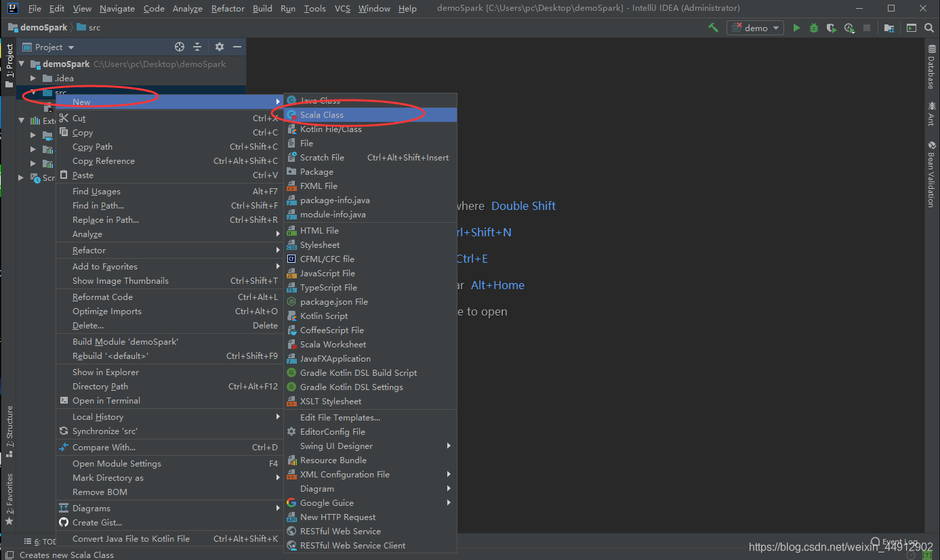Open the demo run configuration dropdown
This screenshot has width=940, height=560.
coord(755,28)
